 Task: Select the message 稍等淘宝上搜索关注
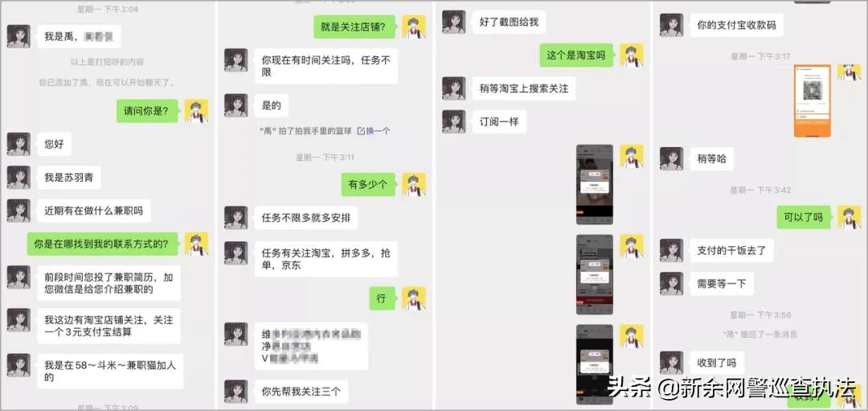point(524,88)
